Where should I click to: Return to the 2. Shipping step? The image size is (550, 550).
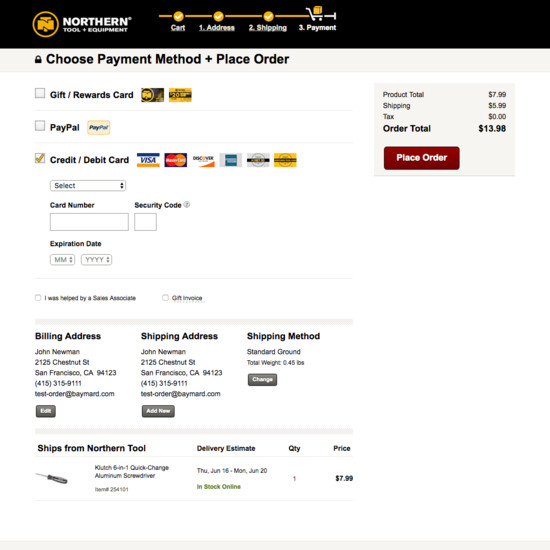pos(268,28)
